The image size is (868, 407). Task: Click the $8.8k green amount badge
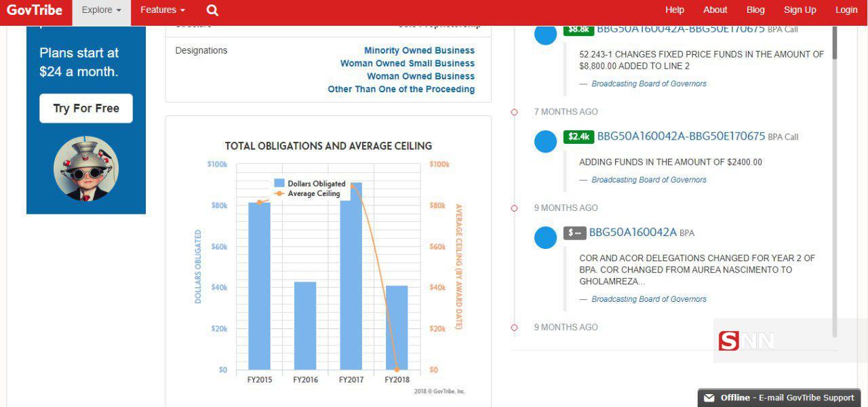tap(578, 29)
